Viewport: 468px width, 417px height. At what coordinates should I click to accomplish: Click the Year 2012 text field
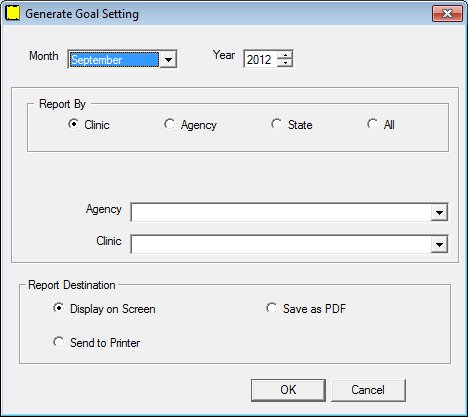(260, 59)
